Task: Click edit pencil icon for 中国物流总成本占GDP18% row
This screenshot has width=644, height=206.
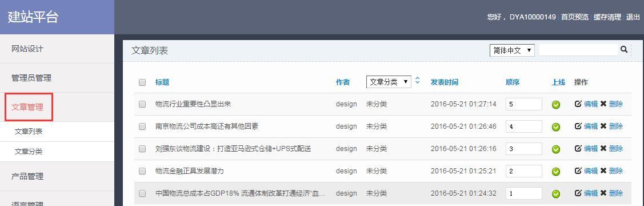Action: (578, 193)
